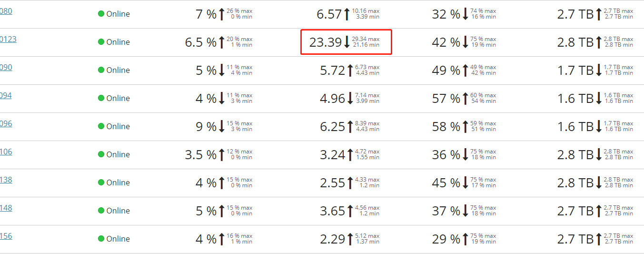Click the 9 % value in the 096 row
The height and width of the screenshot is (254, 644).
[206, 127]
